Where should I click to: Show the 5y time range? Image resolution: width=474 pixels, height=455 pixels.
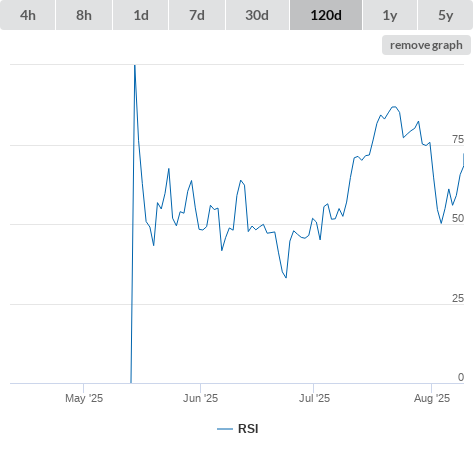tap(445, 15)
